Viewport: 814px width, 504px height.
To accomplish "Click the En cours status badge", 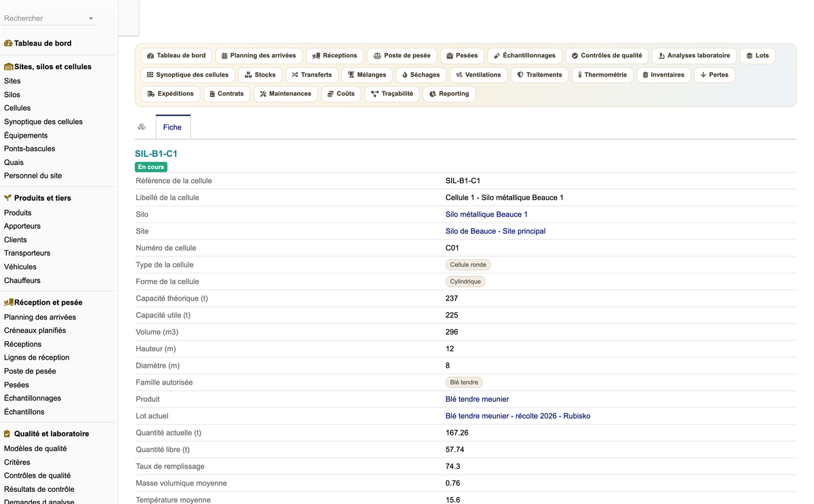I will 151,167.
